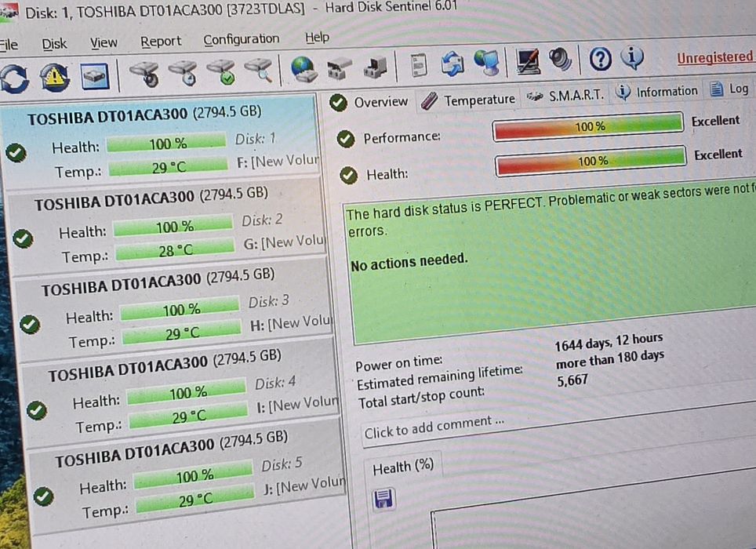Click the green status check of Disk 4
Viewport: 756px width, 549px height.
click(37, 410)
